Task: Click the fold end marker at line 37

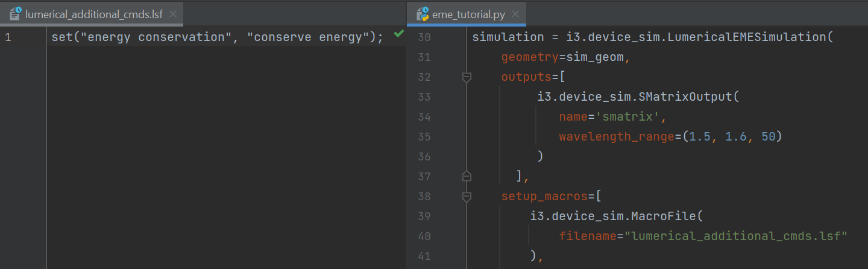Action: coord(466,176)
